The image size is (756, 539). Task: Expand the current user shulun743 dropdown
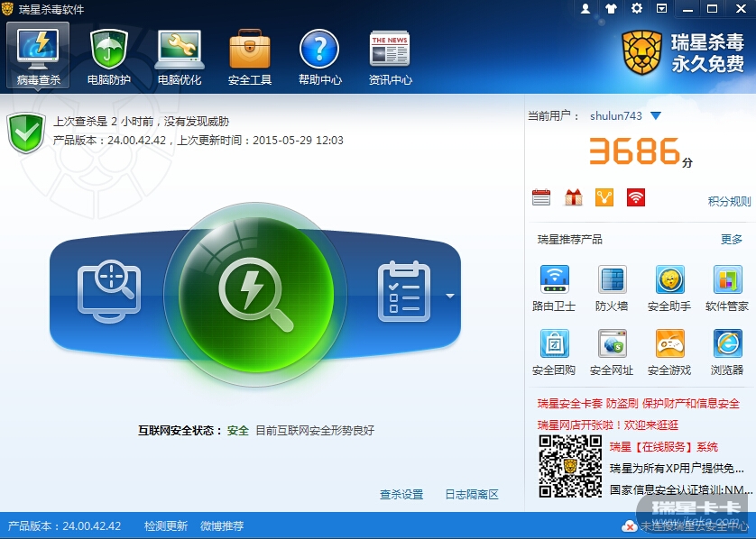(x=655, y=115)
